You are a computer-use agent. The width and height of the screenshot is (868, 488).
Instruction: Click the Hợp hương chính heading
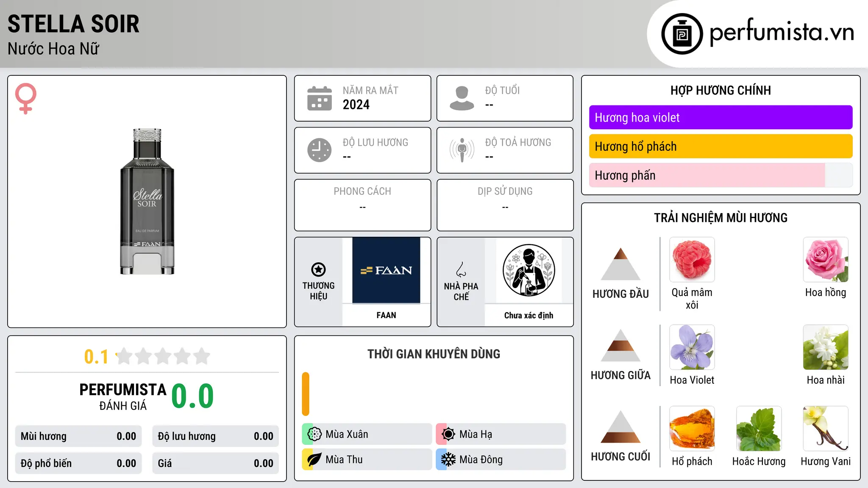pos(721,90)
